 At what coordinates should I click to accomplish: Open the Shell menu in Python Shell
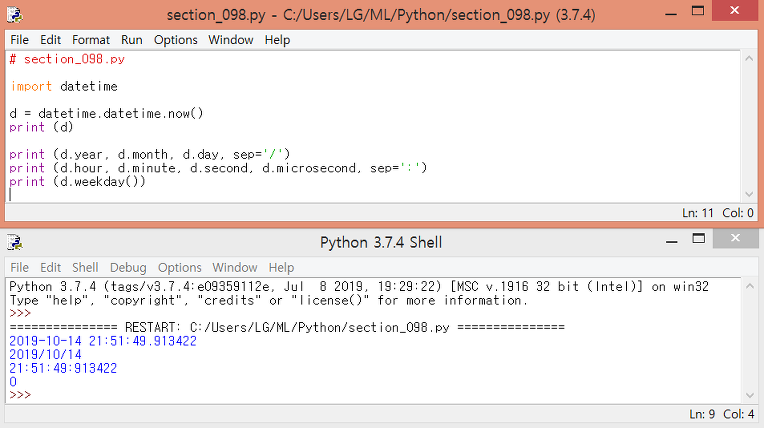coord(85,268)
